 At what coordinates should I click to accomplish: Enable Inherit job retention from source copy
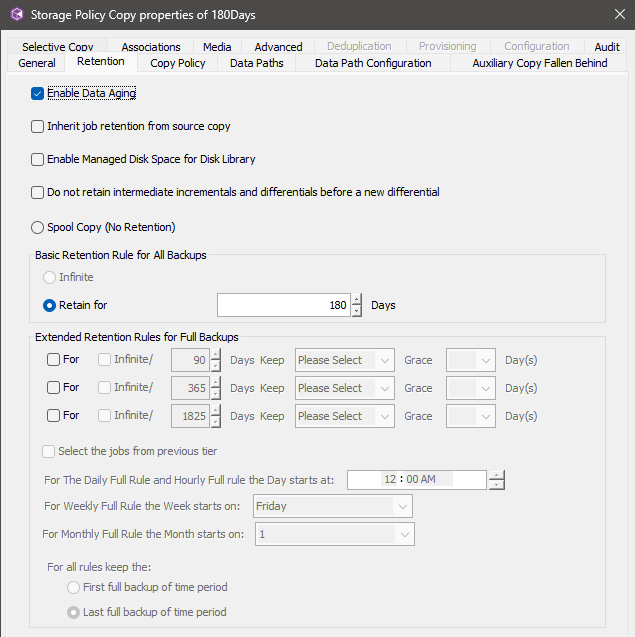[x=38, y=127]
